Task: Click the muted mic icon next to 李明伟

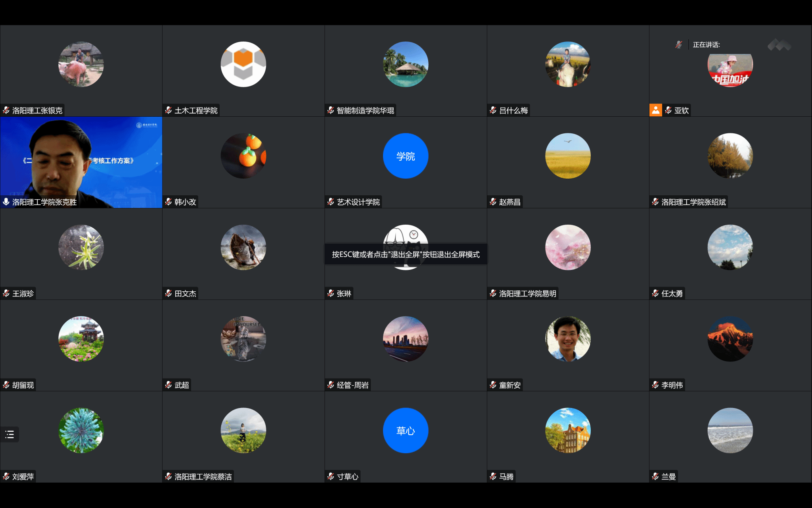Action: pos(655,385)
